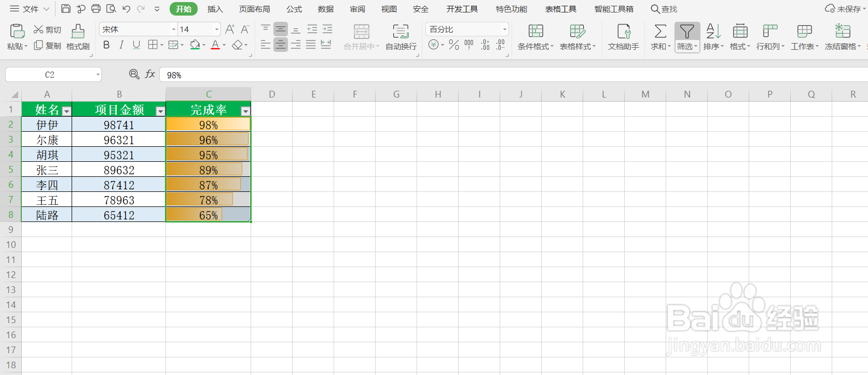Screen dimensions: 868x375
Task: Toggle Italic formatting
Action: [x=121, y=45]
